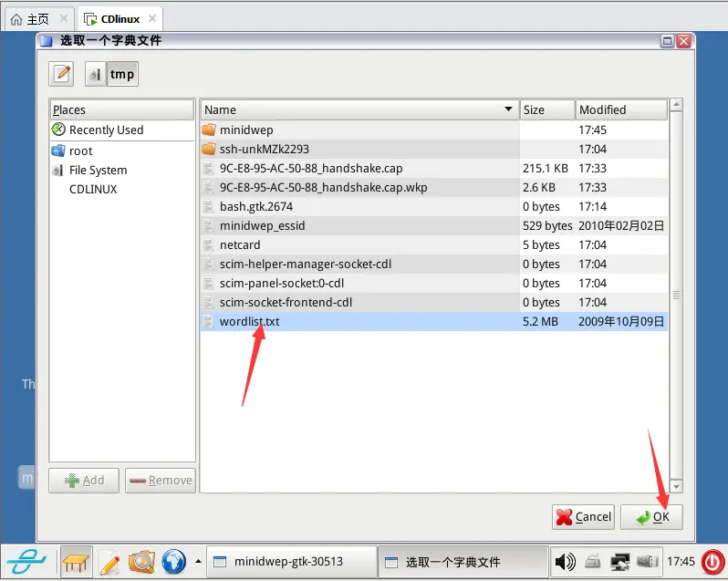This screenshot has height=581, width=728.
Task: Switch to minidwep-gtk-30513 taskbar window
Action: click(290, 562)
